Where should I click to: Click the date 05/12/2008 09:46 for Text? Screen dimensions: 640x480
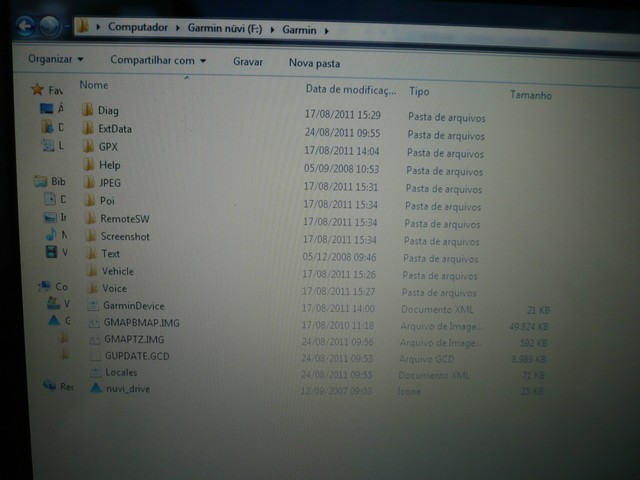click(339, 257)
